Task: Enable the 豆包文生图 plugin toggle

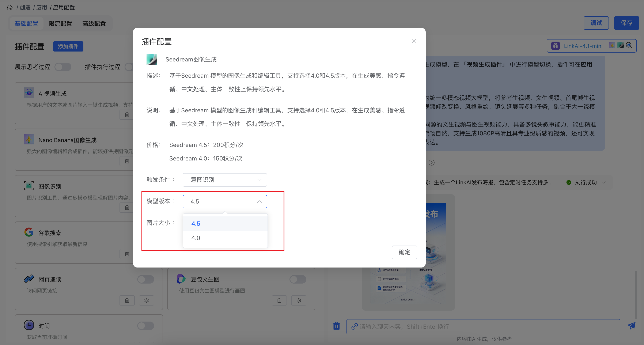Action: pos(298,279)
